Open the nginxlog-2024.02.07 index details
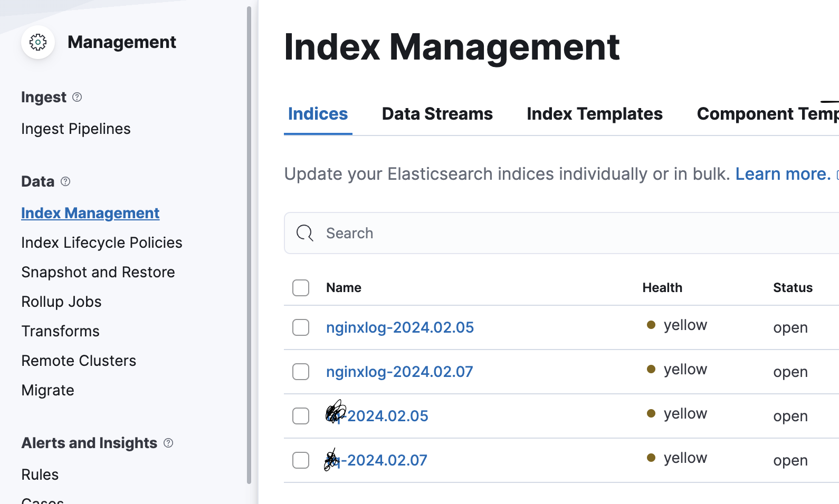 (x=399, y=372)
